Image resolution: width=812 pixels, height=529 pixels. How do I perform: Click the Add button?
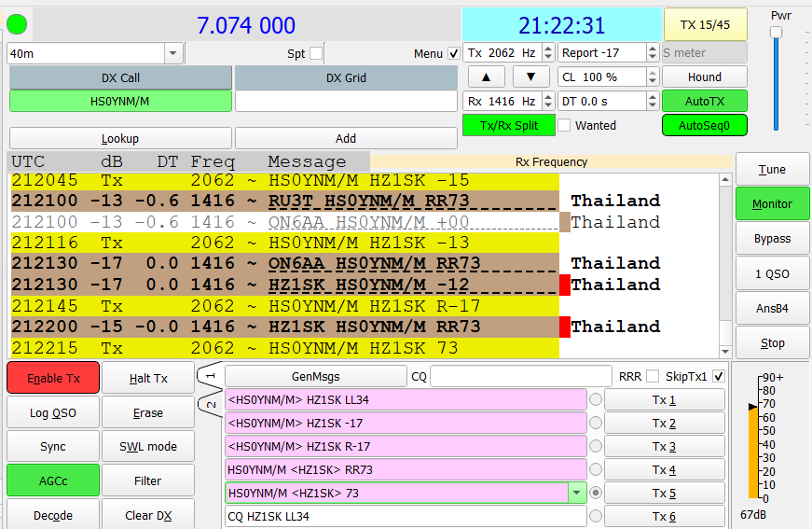click(x=346, y=138)
